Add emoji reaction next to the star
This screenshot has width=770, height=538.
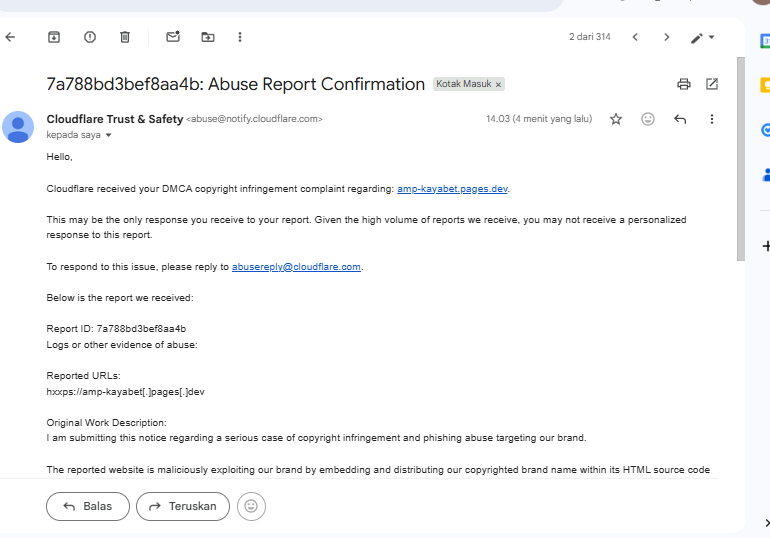pos(648,119)
